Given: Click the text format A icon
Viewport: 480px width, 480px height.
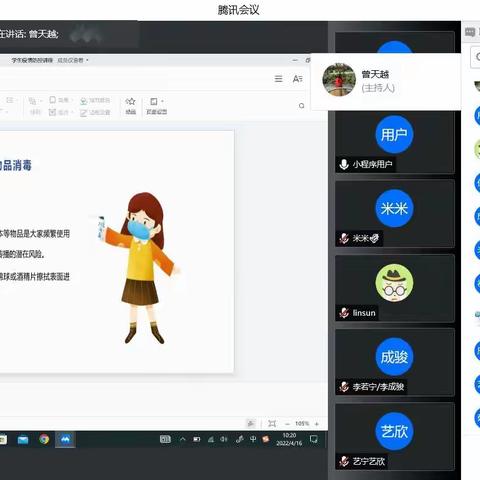Looking at the screenshot, I should pyautogui.click(x=297, y=79).
